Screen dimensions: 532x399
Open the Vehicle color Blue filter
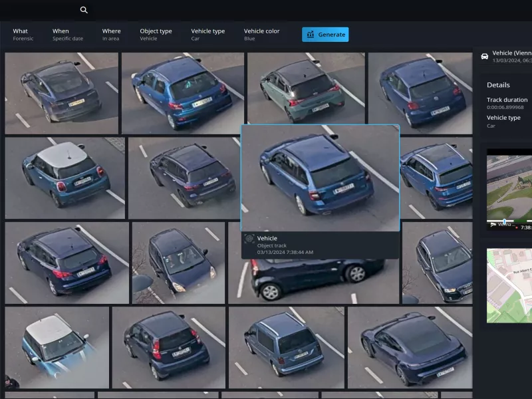(x=261, y=35)
